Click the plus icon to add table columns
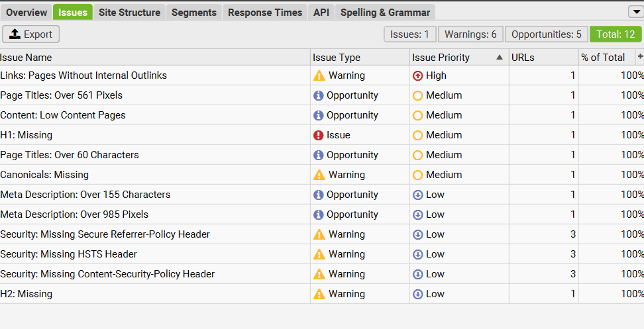The height and width of the screenshot is (329, 644). click(x=640, y=57)
